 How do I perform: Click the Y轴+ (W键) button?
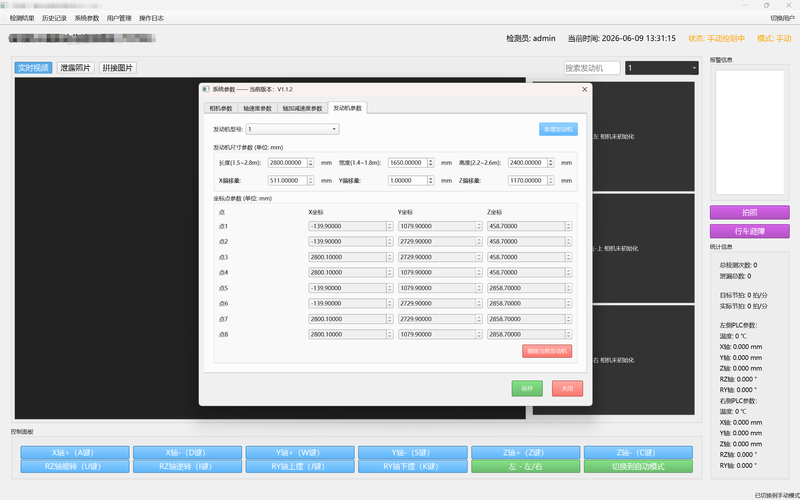point(300,453)
